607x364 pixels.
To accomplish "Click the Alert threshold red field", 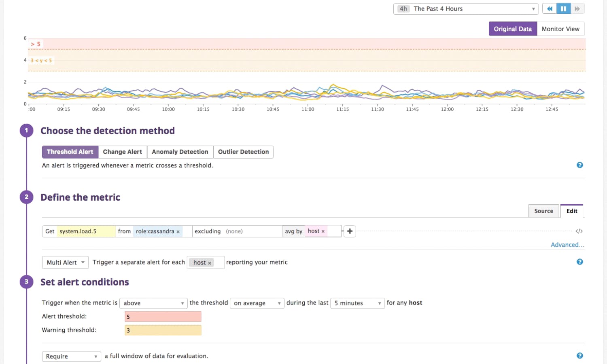I will (163, 317).
